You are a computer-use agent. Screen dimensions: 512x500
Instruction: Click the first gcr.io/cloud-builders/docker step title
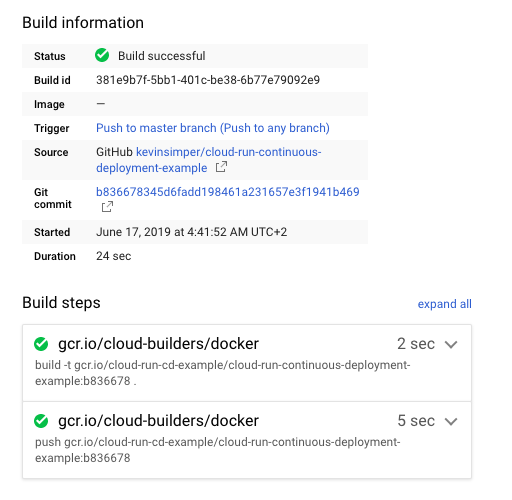tap(158, 344)
